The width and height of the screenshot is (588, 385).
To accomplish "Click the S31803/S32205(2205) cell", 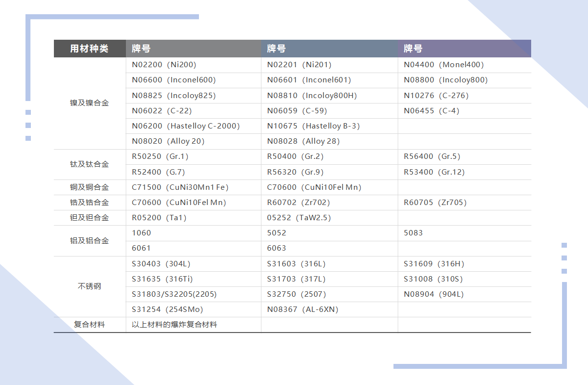I will pyautogui.click(x=194, y=294).
